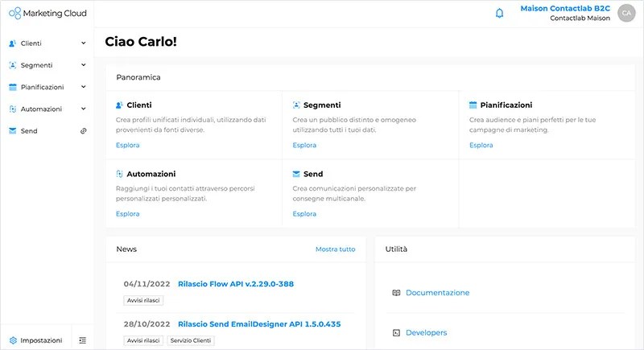Click the link icon beside Send

click(x=84, y=130)
